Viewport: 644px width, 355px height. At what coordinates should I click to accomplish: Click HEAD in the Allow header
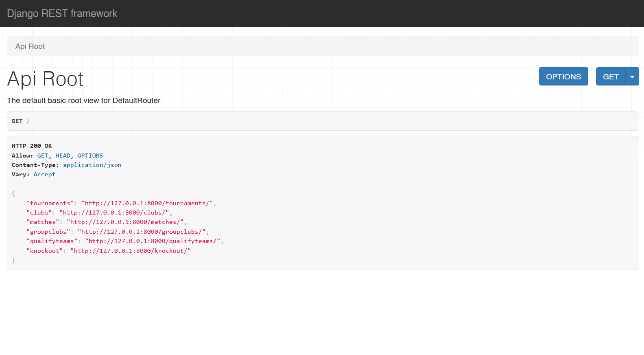[63, 156]
